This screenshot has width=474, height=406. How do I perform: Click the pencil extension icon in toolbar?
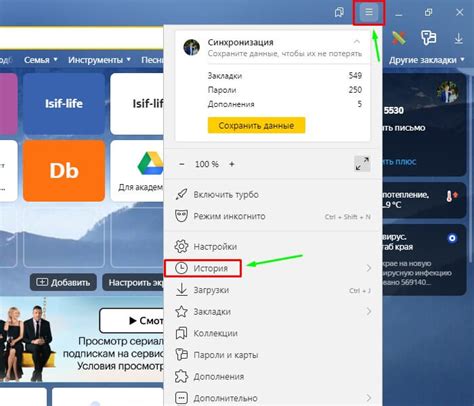pyautogui.click(x=399, y=38)
